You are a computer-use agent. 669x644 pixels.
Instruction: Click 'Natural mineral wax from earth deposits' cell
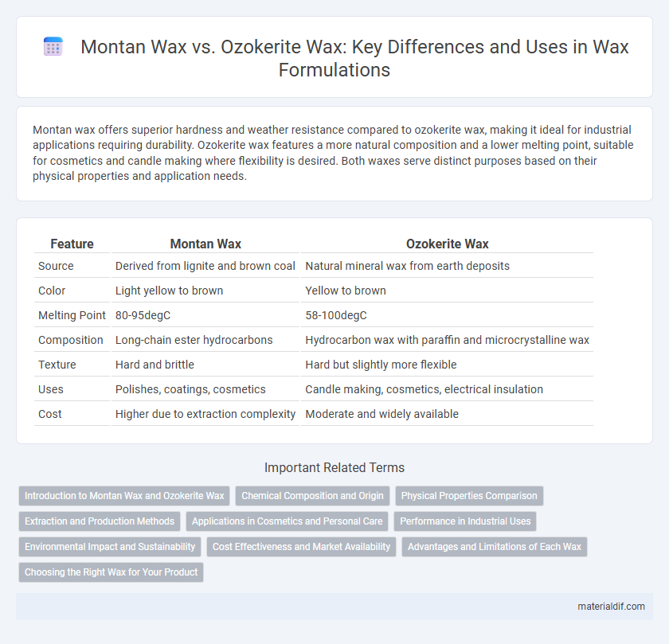pyautogui.click(x=447, y=266)
